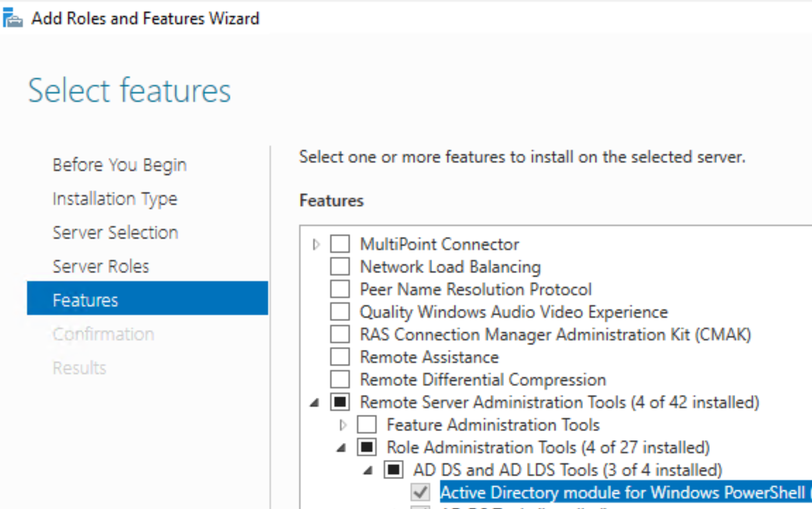Open the Server Roles step
Viewport: 812px width, 509px height.
(x=101, y=266)
